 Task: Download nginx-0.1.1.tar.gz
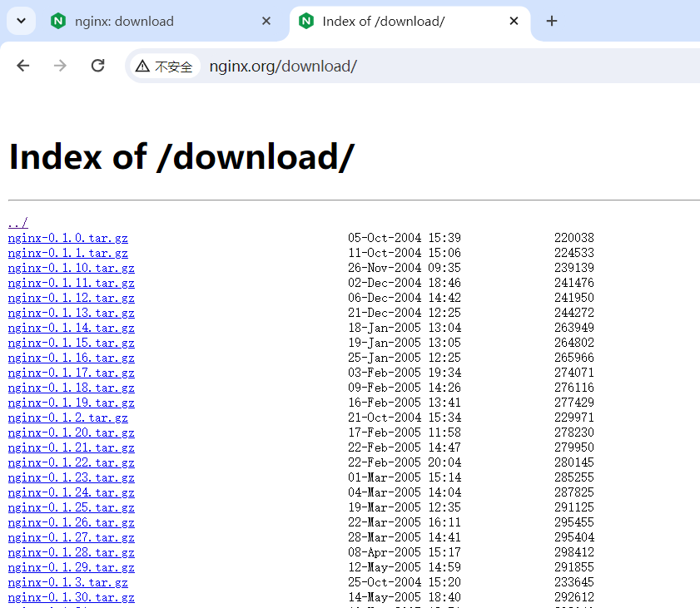pyautogui.click(x=68, y=253)
